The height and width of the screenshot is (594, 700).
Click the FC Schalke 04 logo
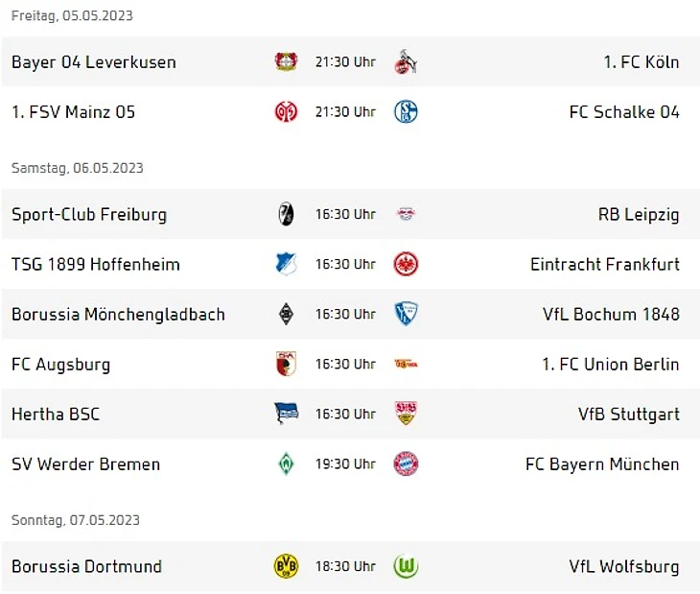point(406,112)
